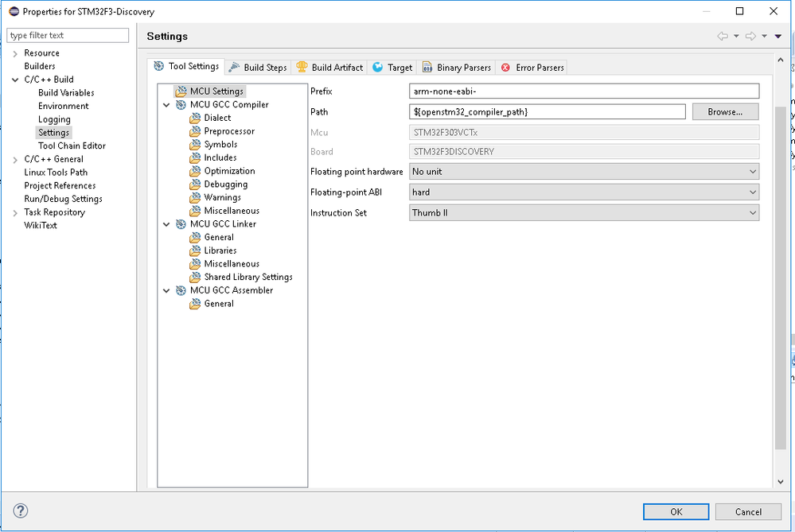Select Logging in the tree
Image resolution: width=795 pixels, height=532 pixels.
54,119
